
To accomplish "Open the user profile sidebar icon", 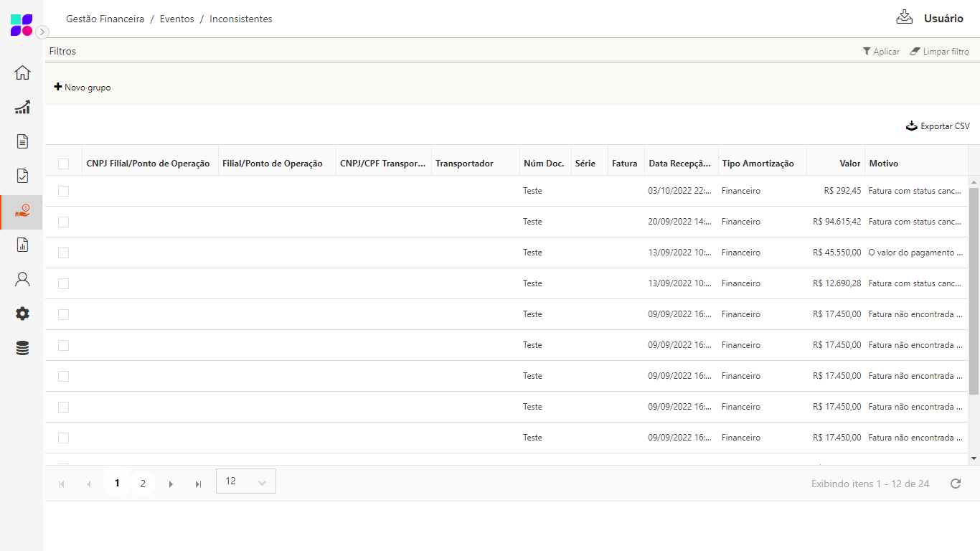I will pos(22,279).
